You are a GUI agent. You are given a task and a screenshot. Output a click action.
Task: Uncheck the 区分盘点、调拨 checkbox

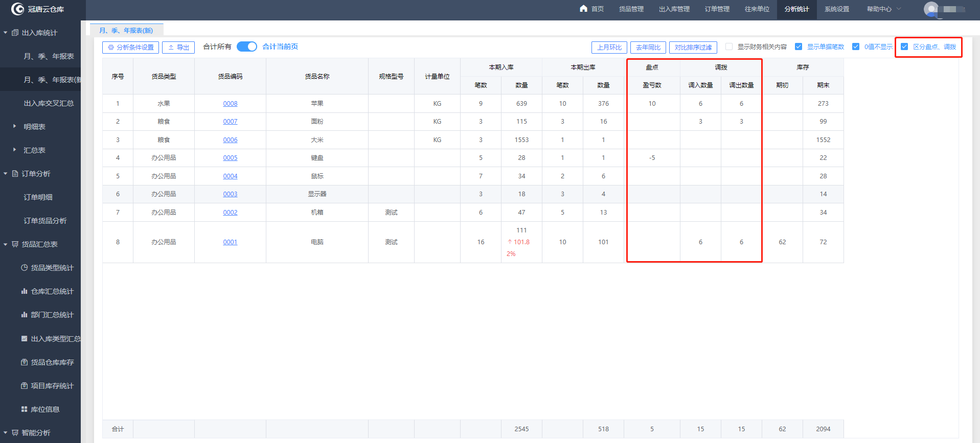tap(904, 46)
